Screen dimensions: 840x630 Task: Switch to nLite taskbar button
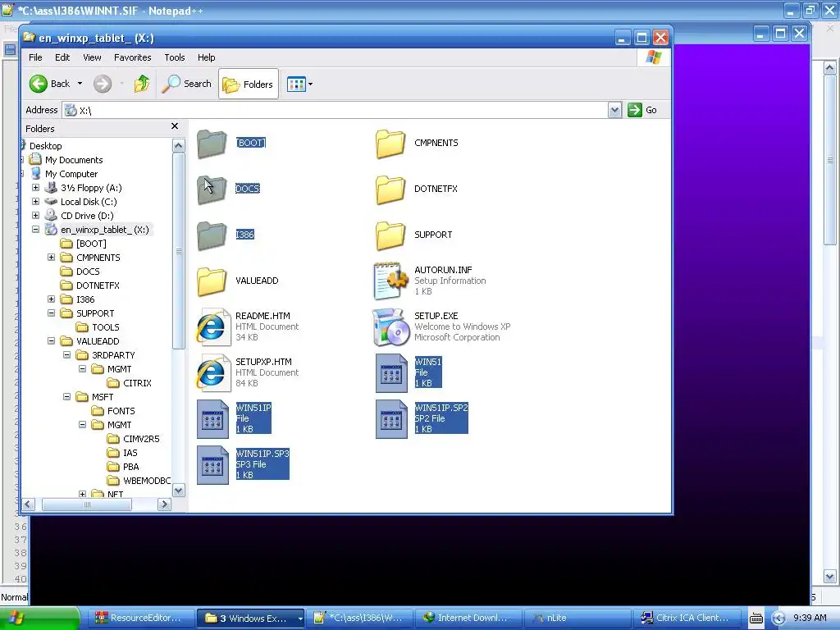point(577,619)
